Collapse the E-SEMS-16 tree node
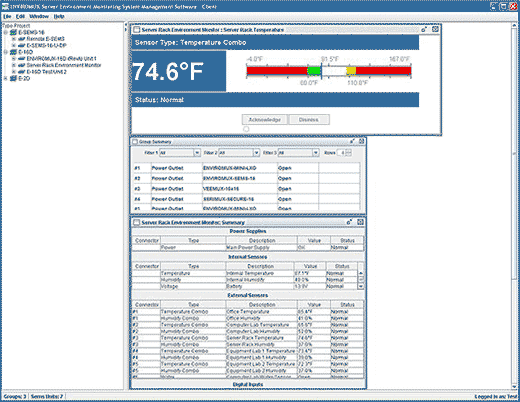This screenshot has width=520, height=402. tap(5, 32)
